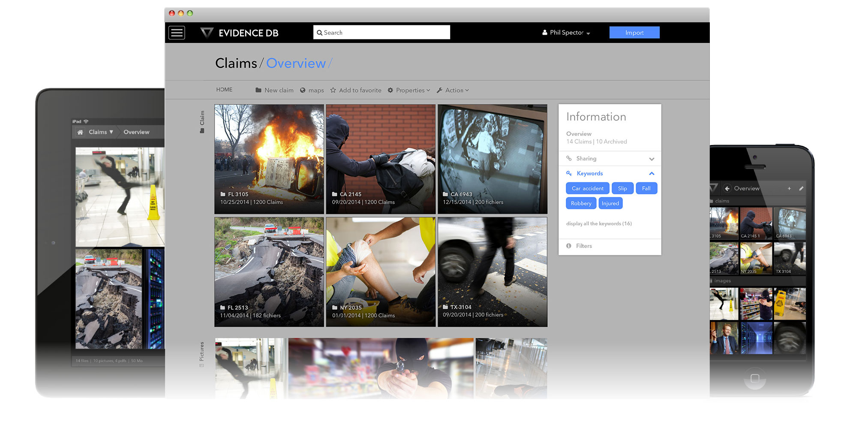Viewport: 868px width, 432px height.
Task: Click Add to favorite star
Action: click(x=356, y=90)
